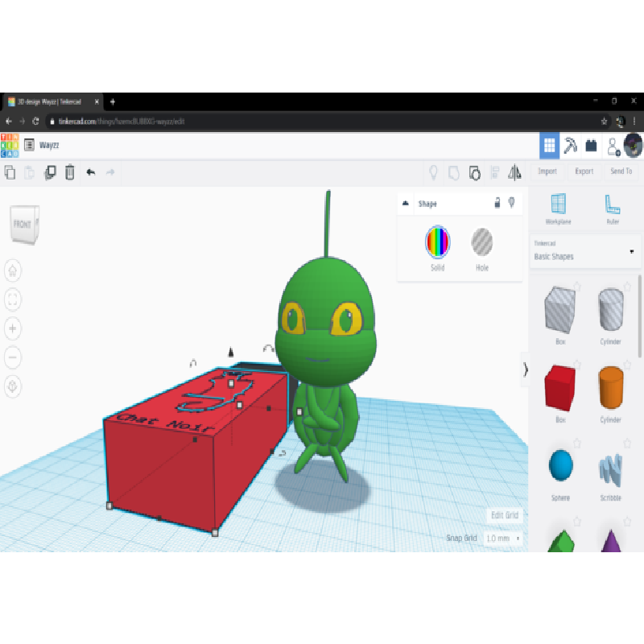Click the Export button

pyautogui.click(x=584, y=171)
